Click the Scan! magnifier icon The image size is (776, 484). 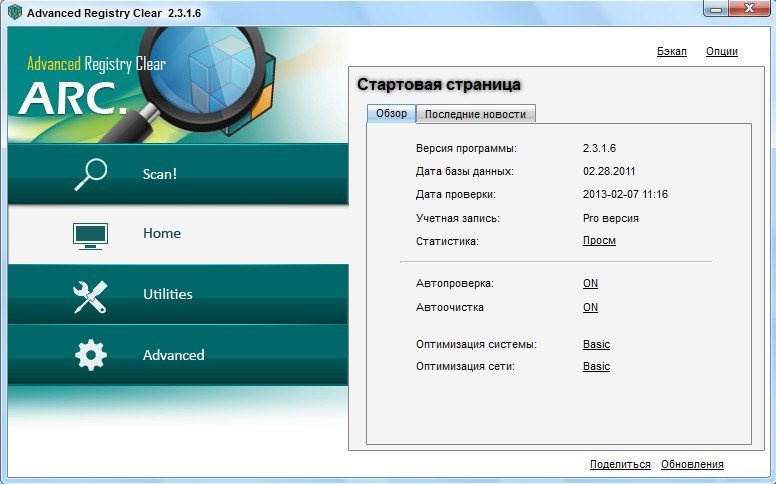pyautogui.click(x=91, y=174)
